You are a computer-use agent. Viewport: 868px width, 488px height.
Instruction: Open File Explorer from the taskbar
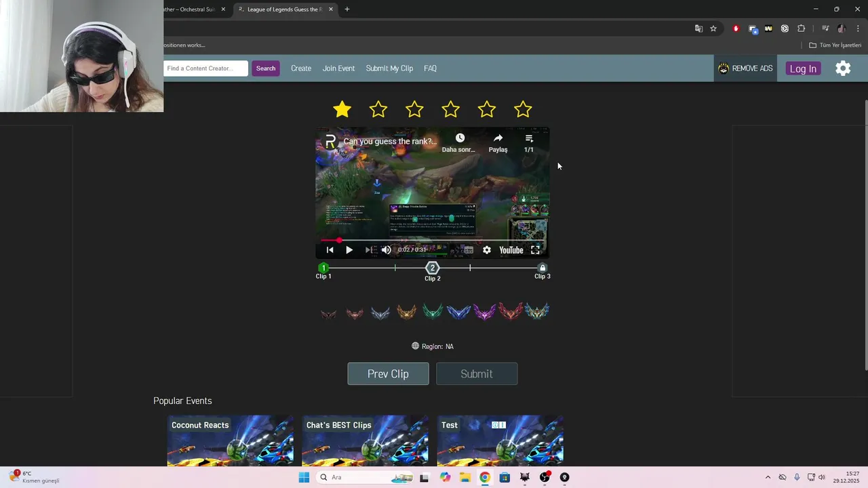pos(465,477)
